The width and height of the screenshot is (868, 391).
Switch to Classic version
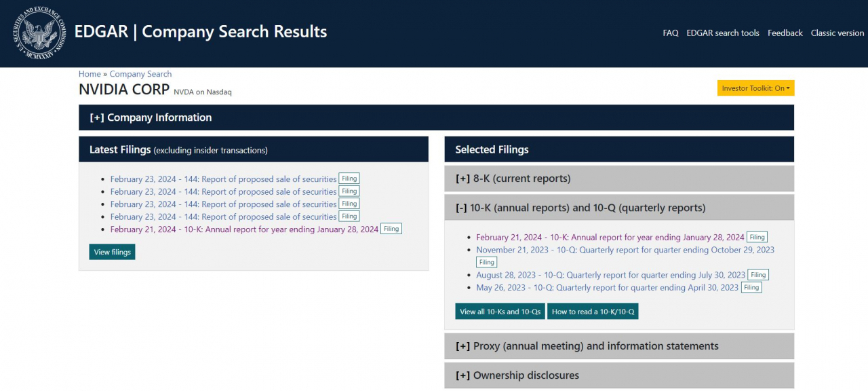point(837,33)
